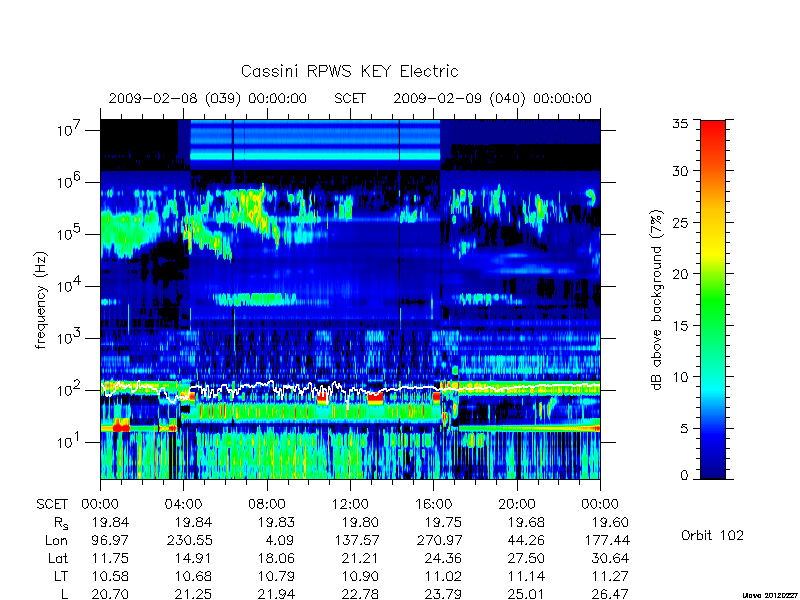Click the dB above background axis label
This screenshot has height=600, width=800.
coord(657,300)
